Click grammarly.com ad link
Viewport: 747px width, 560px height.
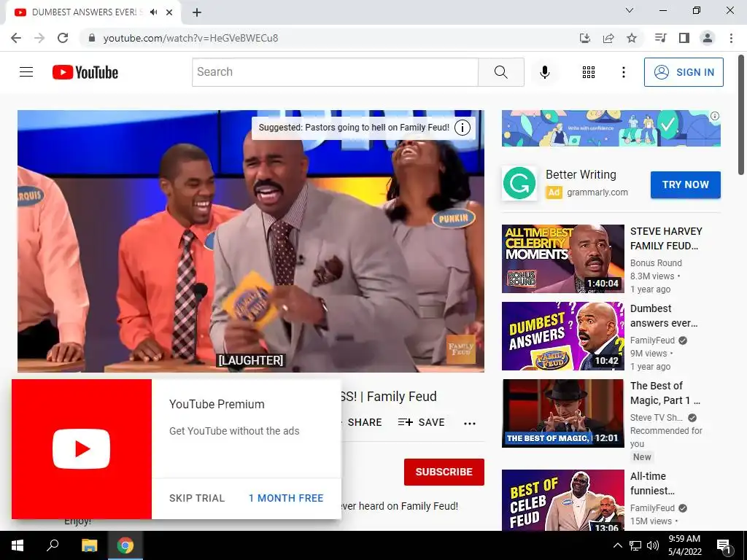tap(597, 192)
